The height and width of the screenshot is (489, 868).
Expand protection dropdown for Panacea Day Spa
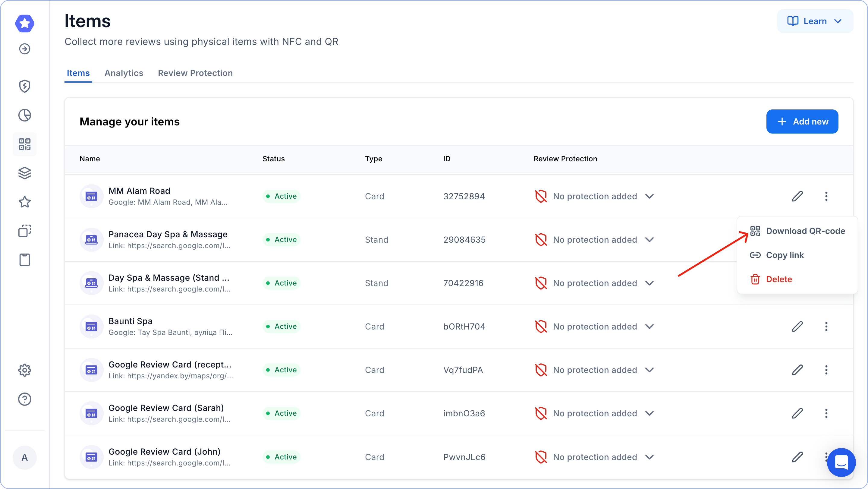point(649,240)
